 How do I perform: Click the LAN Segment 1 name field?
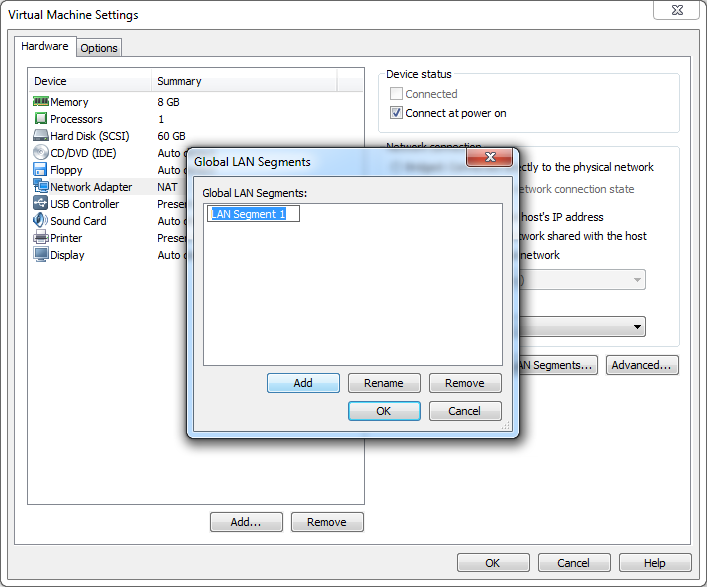pos(254,214)
